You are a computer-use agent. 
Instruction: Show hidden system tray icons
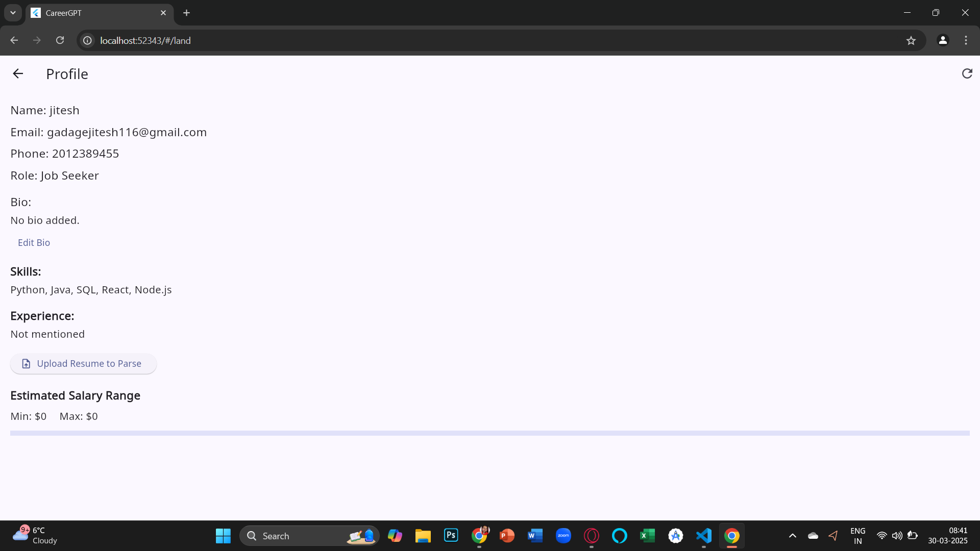792,536
